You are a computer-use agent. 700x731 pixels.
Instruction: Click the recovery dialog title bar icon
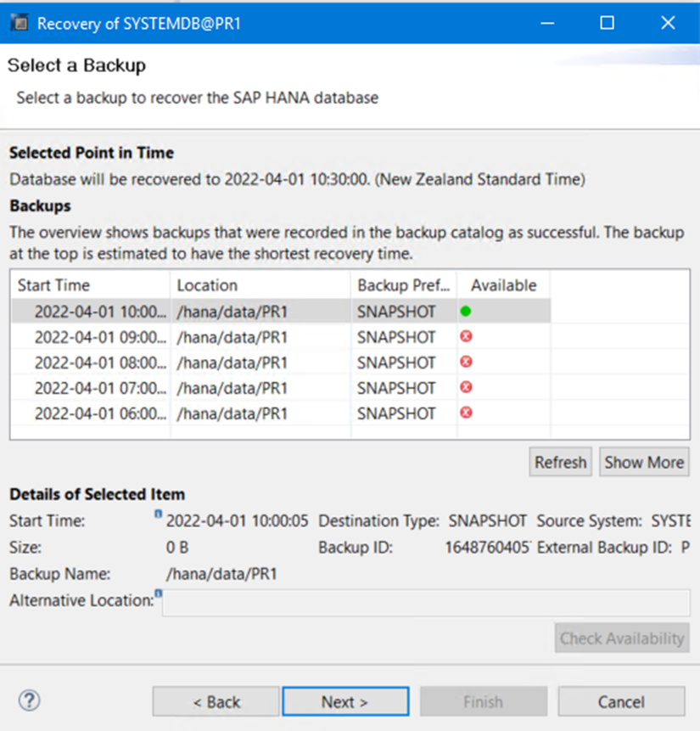pyautogui.click(x=20, y=23)
